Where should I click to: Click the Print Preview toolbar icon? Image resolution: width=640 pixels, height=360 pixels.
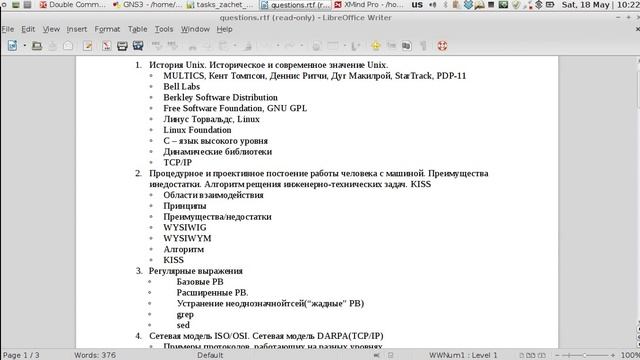(138, 46)
